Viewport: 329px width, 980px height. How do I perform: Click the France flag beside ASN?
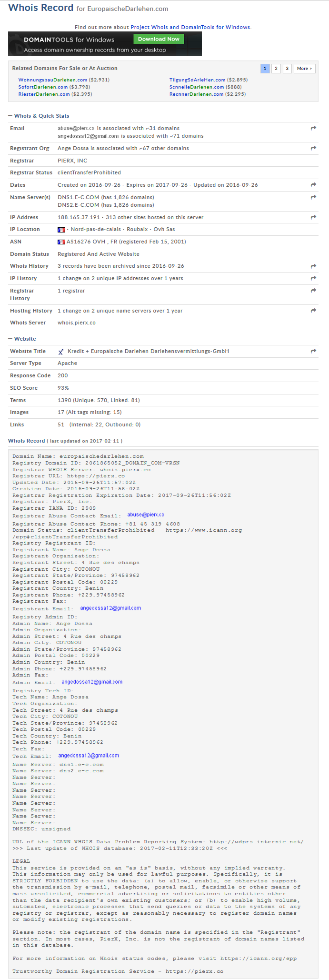[x=61, y=242]
